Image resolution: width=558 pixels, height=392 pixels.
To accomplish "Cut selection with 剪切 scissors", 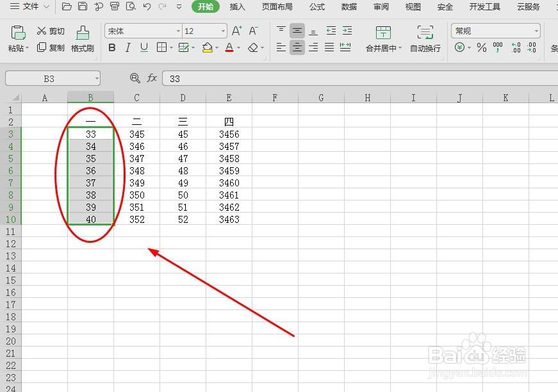I will tap(51, 31).
